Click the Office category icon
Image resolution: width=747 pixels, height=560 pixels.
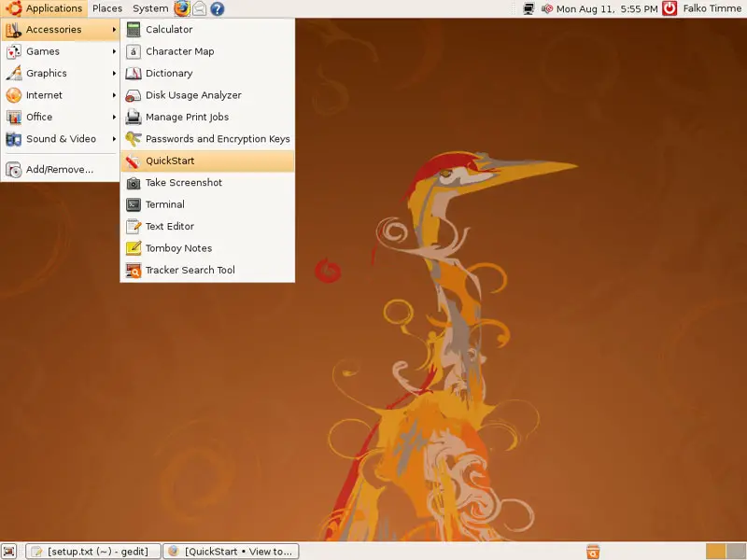pos(14,118)
